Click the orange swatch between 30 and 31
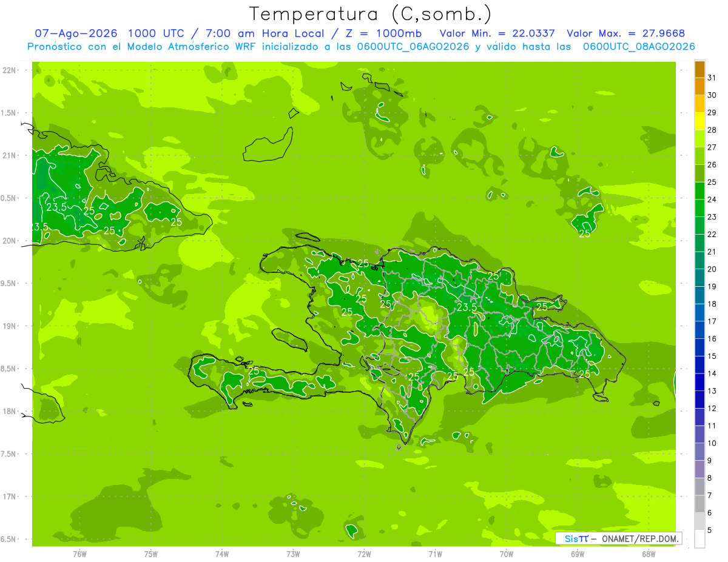Screen dimensions: 728x562 click(699, 87)
